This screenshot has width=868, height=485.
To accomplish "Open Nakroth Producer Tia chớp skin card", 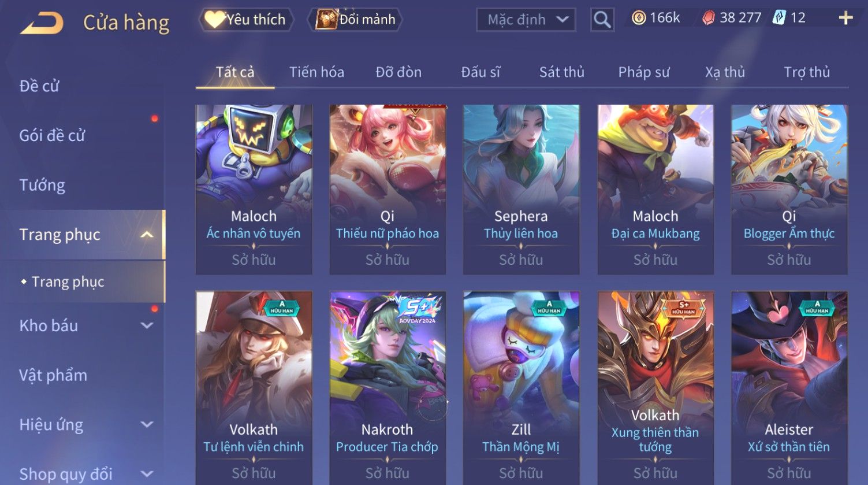I will [x=387, y=388].
